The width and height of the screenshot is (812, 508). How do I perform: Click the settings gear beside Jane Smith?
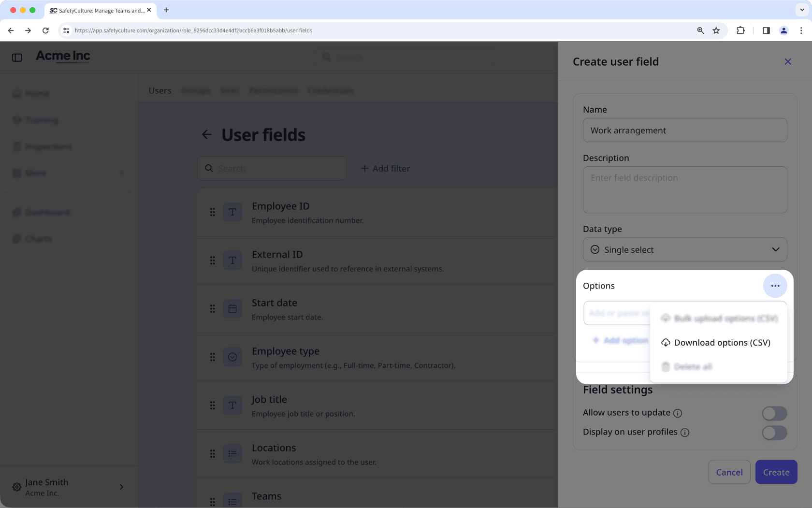click(x=16, y=487)
